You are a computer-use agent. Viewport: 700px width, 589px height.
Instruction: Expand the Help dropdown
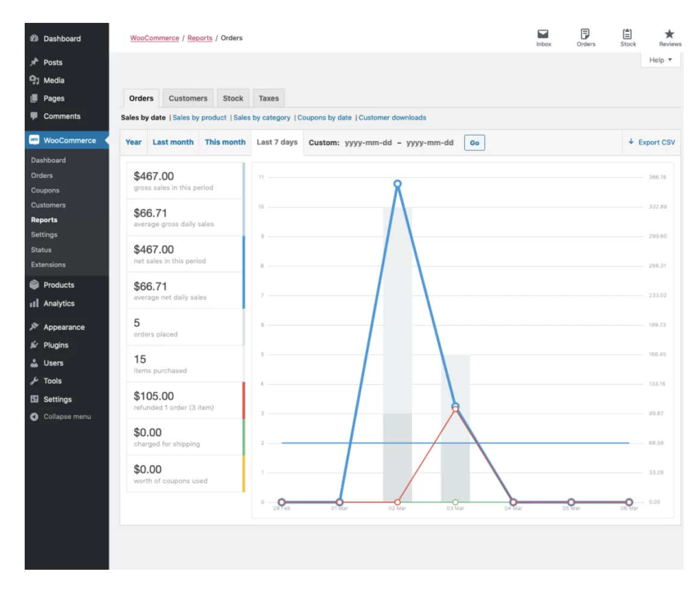tap(660, 60)
